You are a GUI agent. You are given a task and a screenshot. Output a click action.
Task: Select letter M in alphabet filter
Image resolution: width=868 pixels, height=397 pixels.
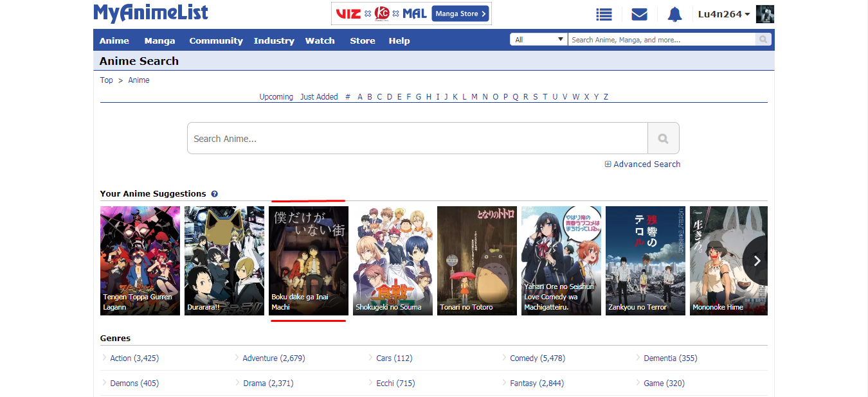(x=475, y=97)
